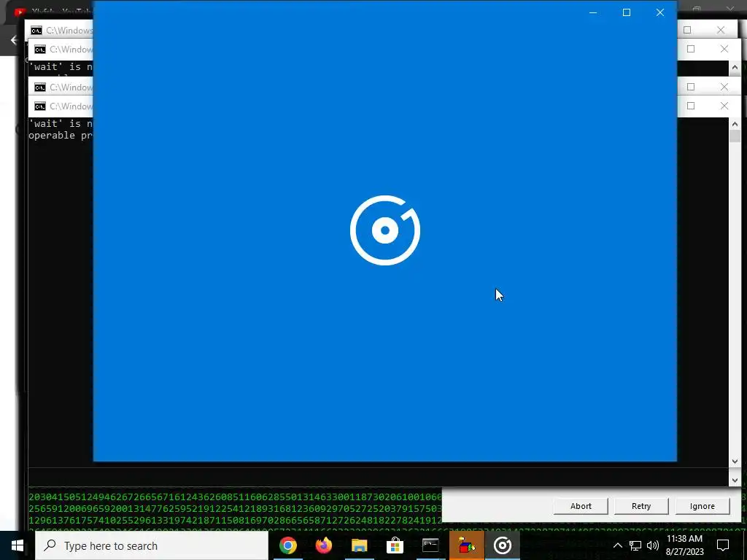
Task: Open Microsoft Store from the taskbar
Action: (395, 545)
